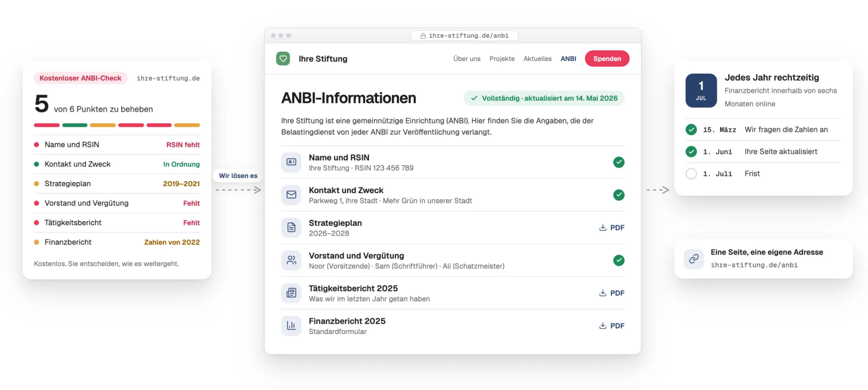Click the red Spenden button
This screenshot has height=390, width=868.
[607, 59]
